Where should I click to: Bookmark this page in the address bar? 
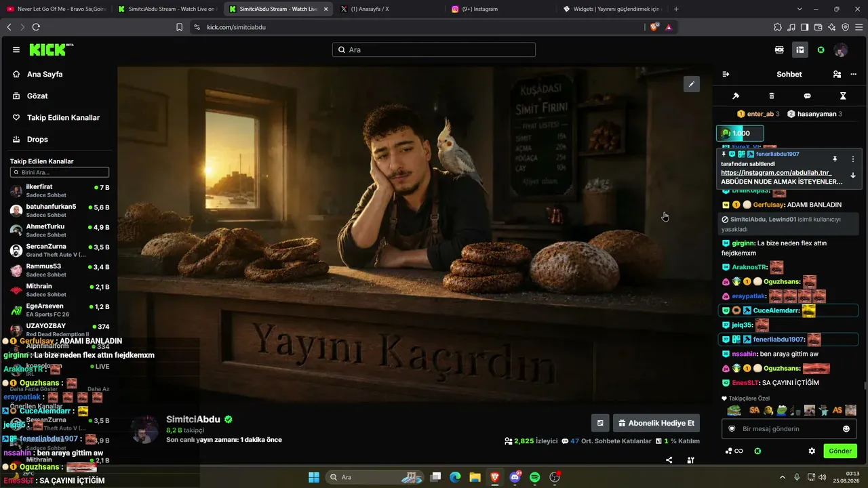pyautogui.click(x=180, y=27)
